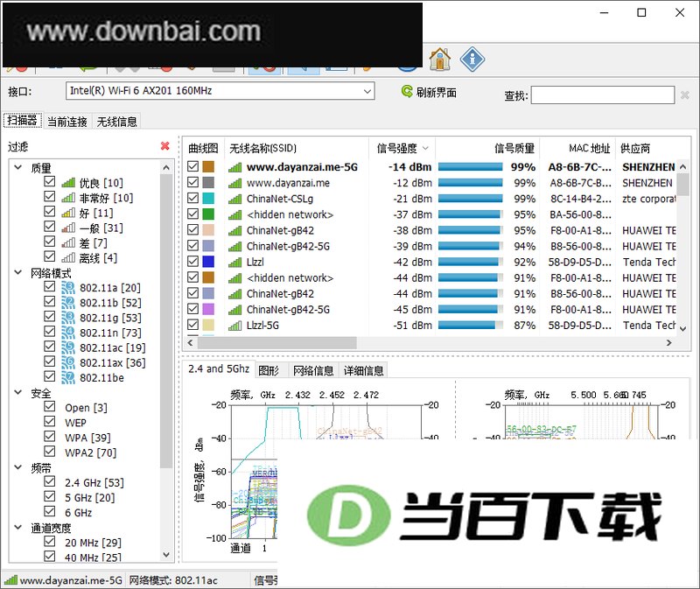Click status bar signal icon for www.dayanzai.me-5G
The width and height of the screenshot is (700, 589).
(10, 580)
